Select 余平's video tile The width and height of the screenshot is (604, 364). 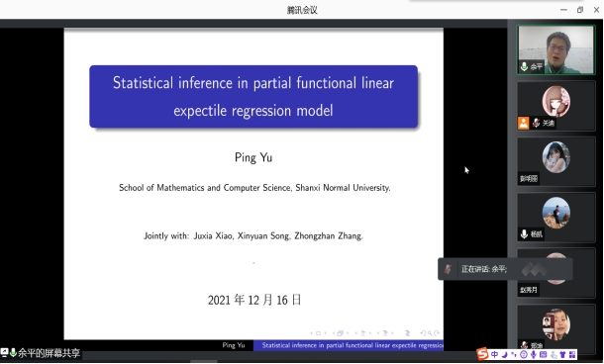tap(555, 49)
